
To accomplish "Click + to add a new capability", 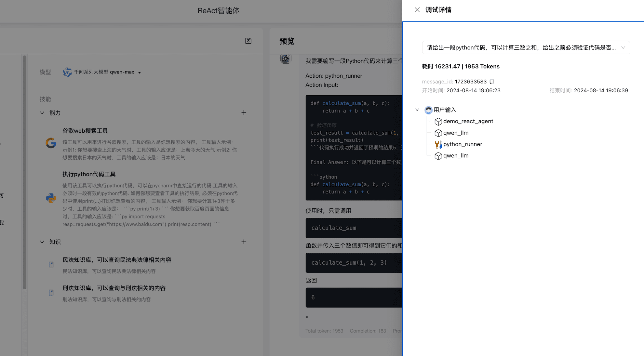I will click(244, 112).
